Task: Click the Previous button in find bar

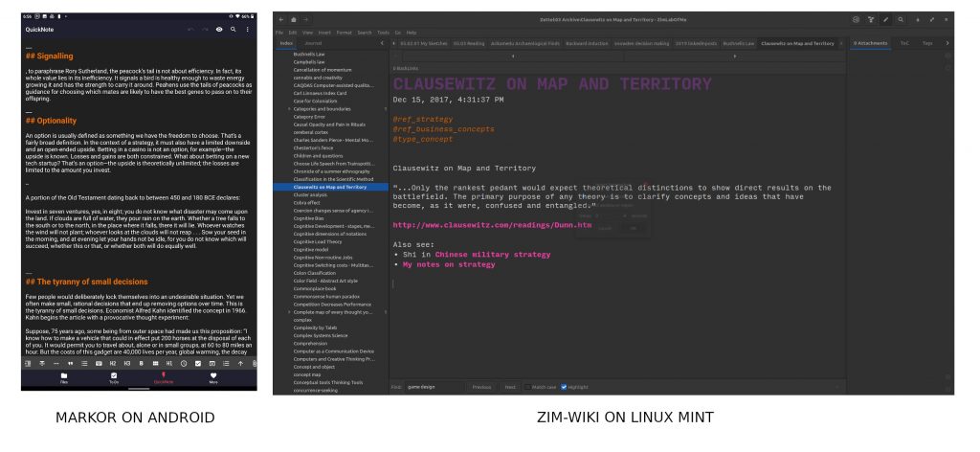Action: 481,387
